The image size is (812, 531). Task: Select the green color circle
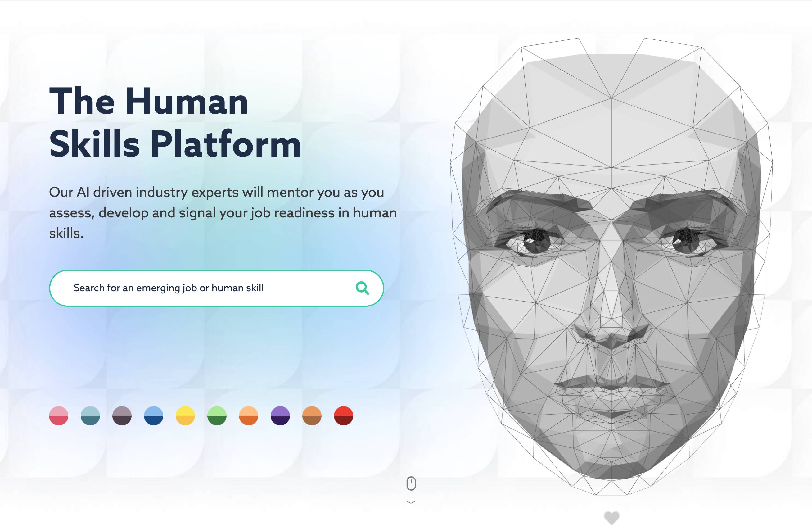217,416
